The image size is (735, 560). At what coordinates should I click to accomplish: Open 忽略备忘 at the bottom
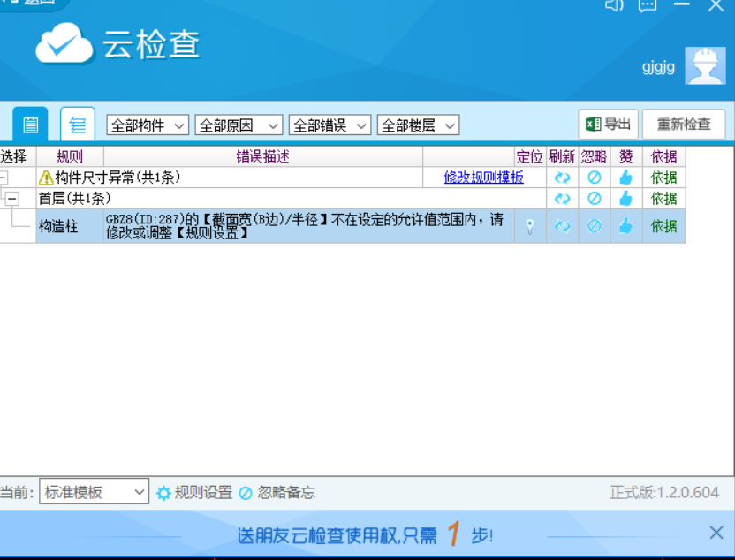pos(277,493)
